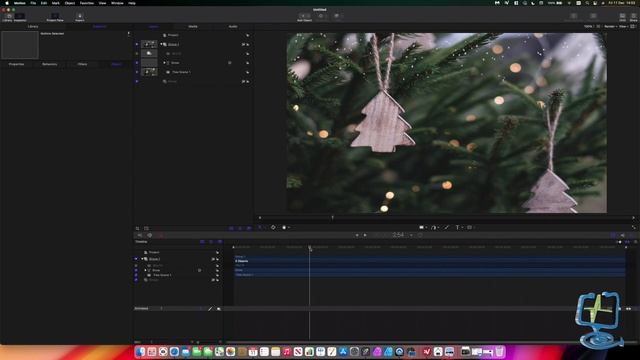Image resolution: width=640 pixels, height=360 pixels.
Task: Open the Object inspector tab
Action: 116,64
